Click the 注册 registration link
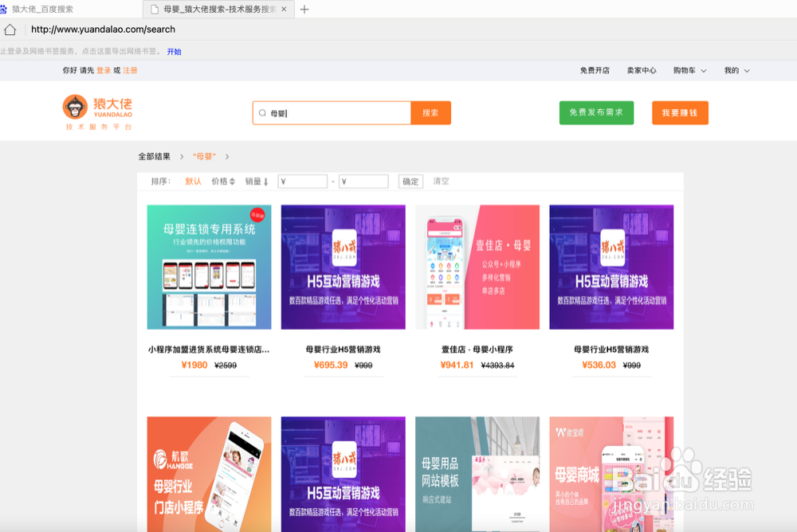Image resolution: width=797 pixels, height=532 pixels. coord(130,70)
